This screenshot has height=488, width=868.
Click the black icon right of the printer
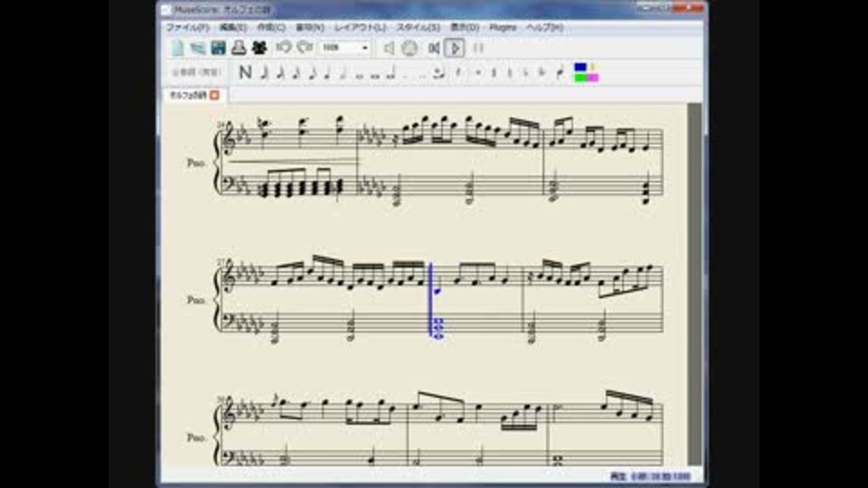coord(259,48)
